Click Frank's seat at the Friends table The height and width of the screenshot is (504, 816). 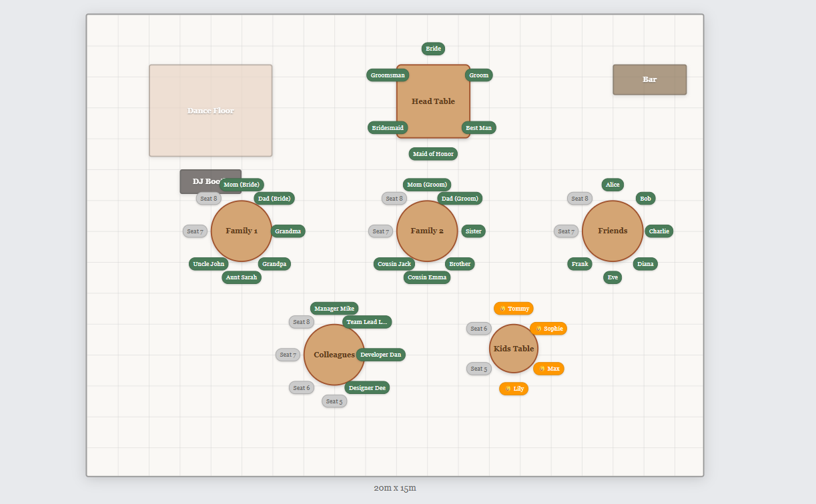click(579, 264)
